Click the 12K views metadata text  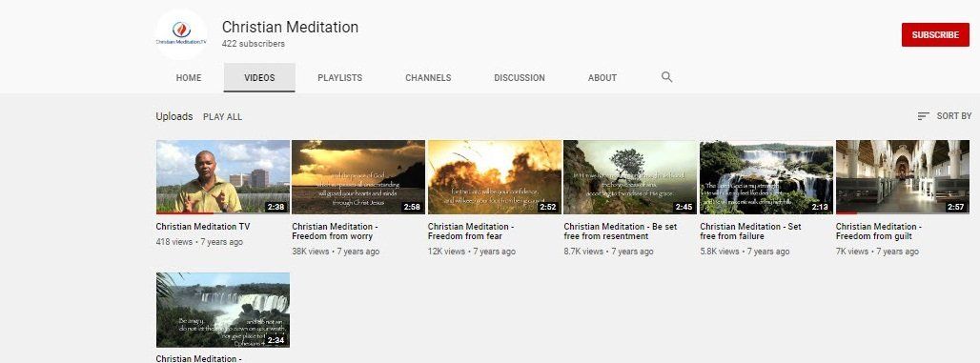tap(446, 252)
